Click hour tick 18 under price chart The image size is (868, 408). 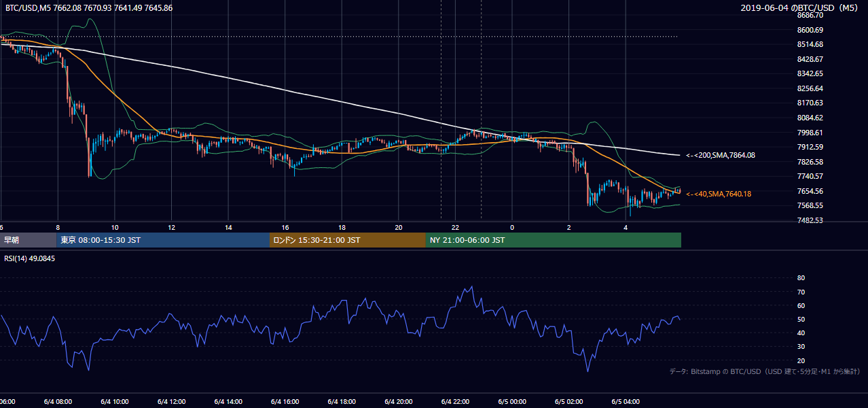pyautogui.click(x=342, y=228)
